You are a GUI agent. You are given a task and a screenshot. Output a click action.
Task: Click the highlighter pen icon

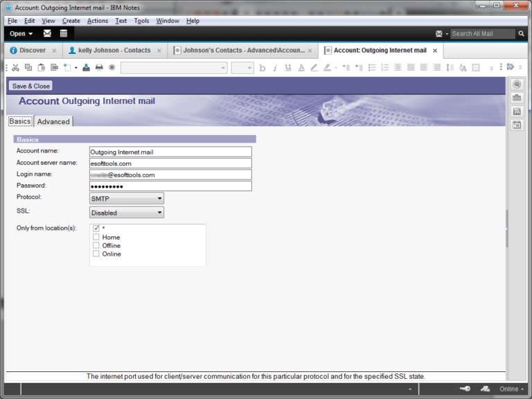coord(327,68)
